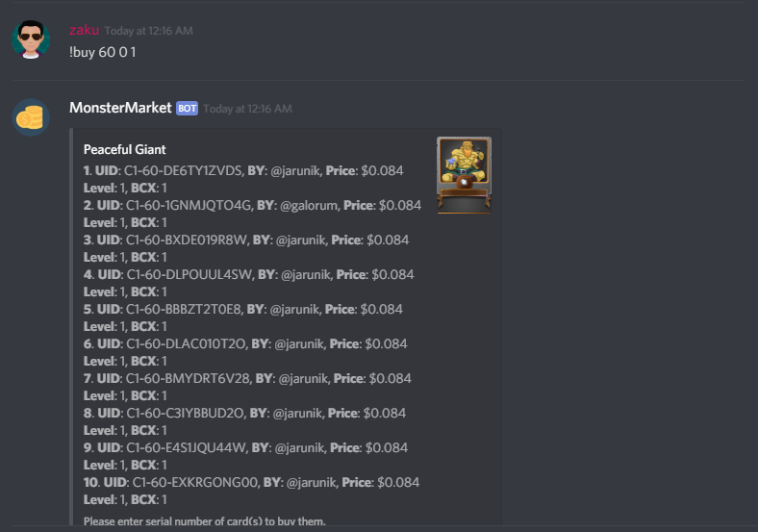Click the Peaceful Giant embed title
The height and width of the screenshot is (532, 758).
[125, 149]
